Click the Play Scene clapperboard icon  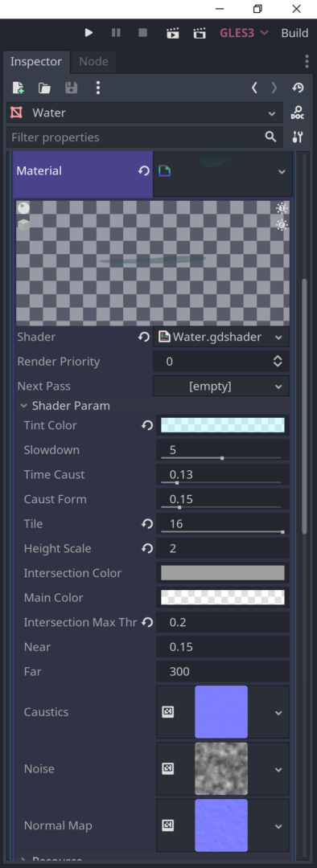click(172, 33)
